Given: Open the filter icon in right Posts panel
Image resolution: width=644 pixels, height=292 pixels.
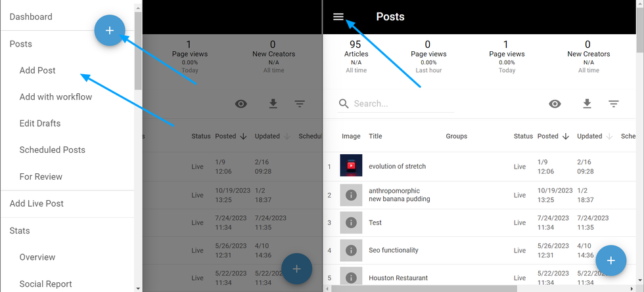Looking at the screenshot, I should 613,104.
